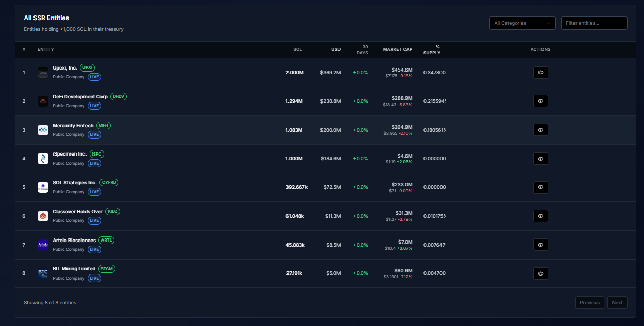Click the KIDZ ticker badge
The height and width of the screenshot is (326, 644).
(112, 212)
